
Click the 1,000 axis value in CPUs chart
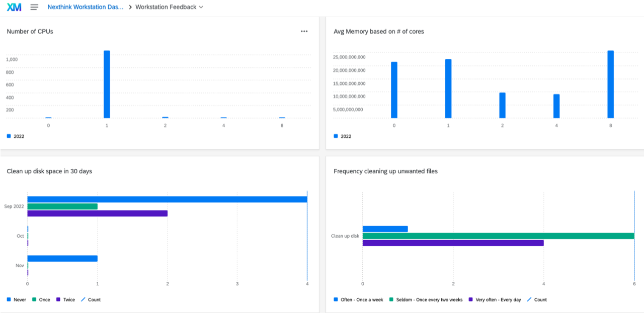tap(12, 59)
